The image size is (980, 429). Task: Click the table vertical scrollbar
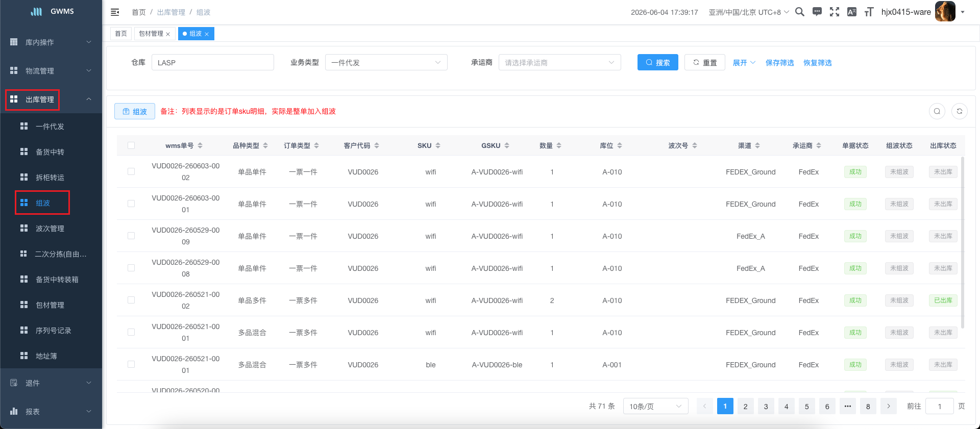point(963,242)
